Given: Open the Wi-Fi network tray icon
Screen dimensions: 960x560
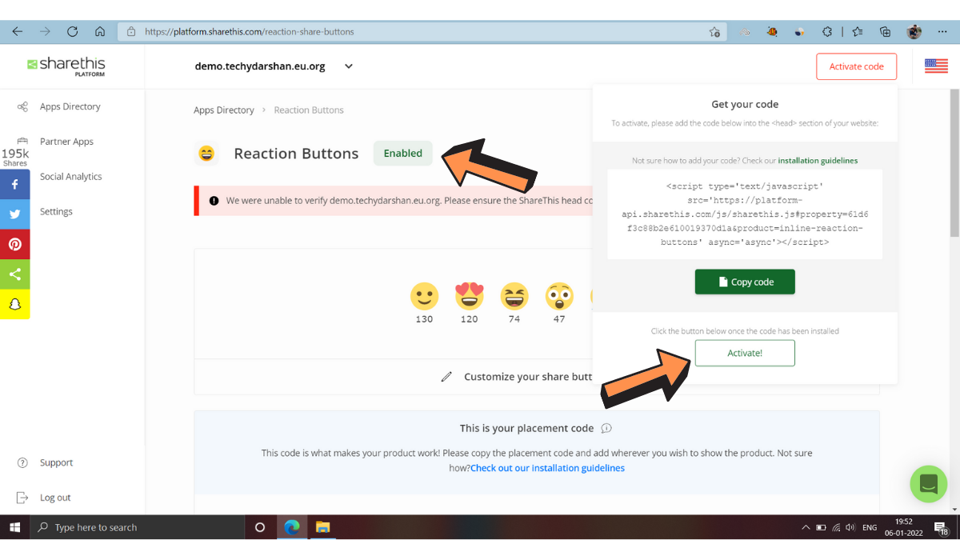Looking at the screenshot, I should pos(836,527).
